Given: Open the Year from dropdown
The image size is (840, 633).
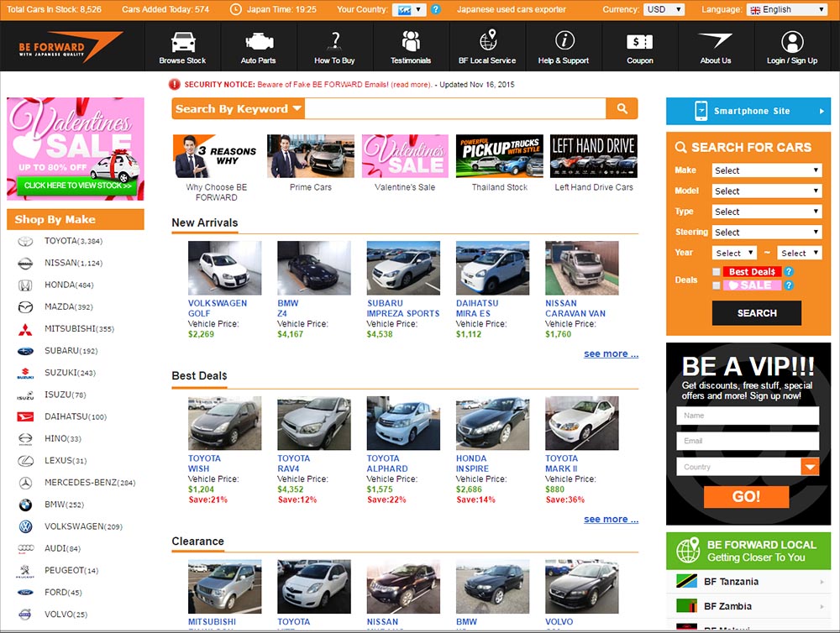Looking at the screenshot, I should click(x=734, y=253).
